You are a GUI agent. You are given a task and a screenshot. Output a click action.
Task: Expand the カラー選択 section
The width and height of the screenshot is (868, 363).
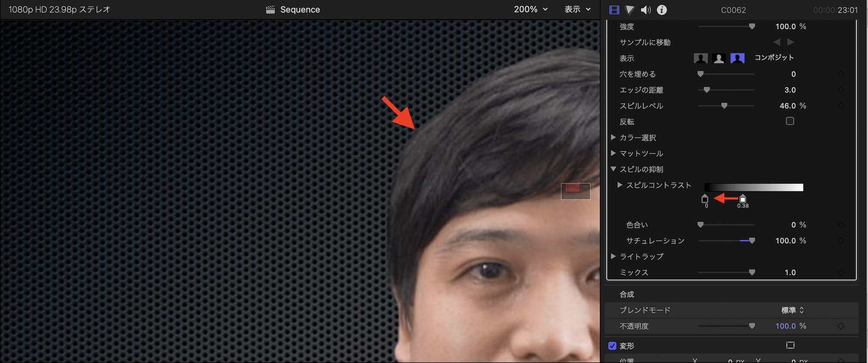[x=613, y=137]
